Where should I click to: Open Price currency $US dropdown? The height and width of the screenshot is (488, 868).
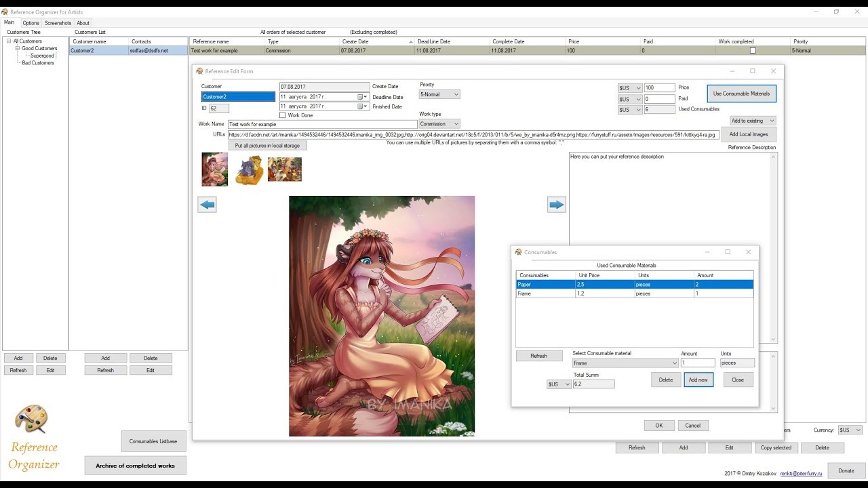pos(629,88)
